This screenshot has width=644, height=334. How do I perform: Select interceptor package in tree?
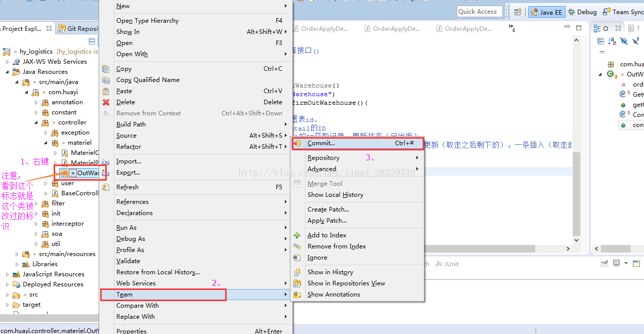[x=67, y=224]
